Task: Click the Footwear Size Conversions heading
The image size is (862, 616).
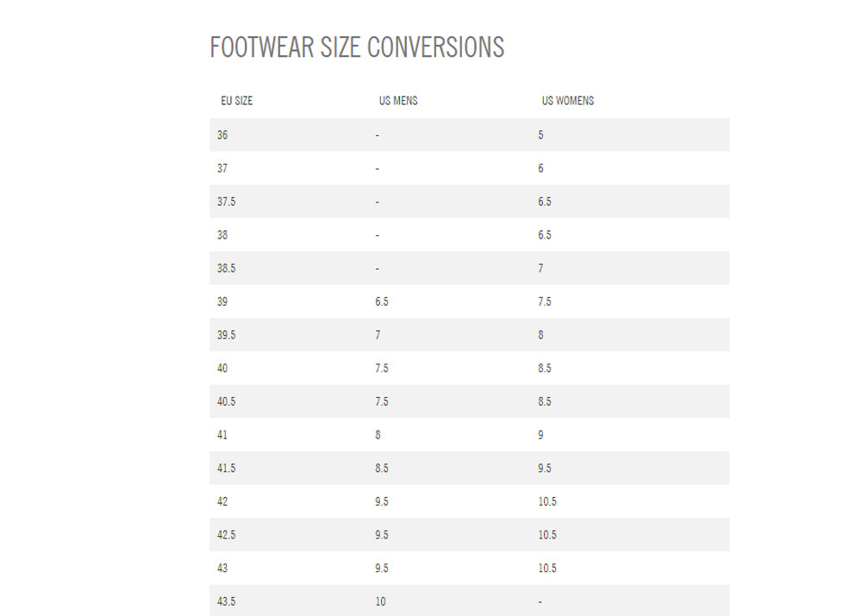Action: click(x=357, y=47)
